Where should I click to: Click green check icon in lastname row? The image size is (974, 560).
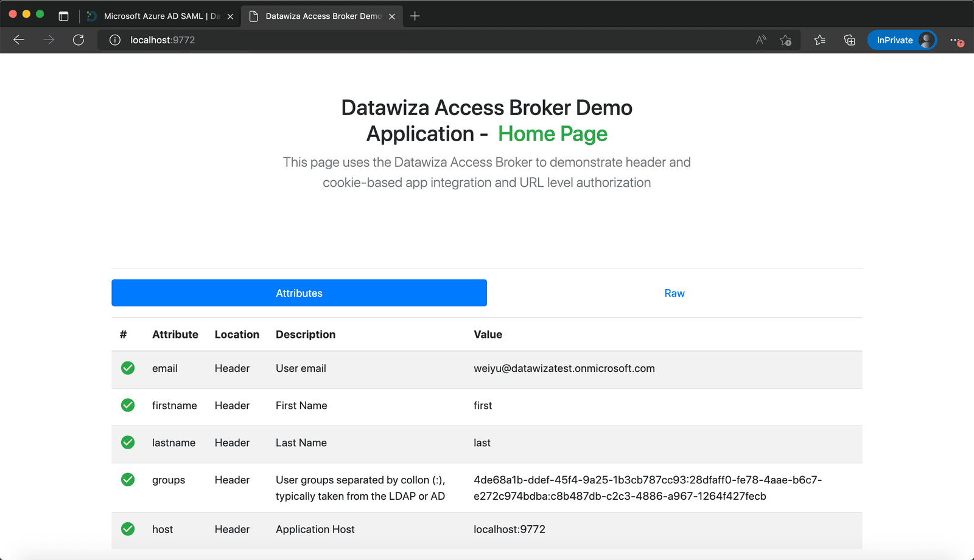pos(128,442)
